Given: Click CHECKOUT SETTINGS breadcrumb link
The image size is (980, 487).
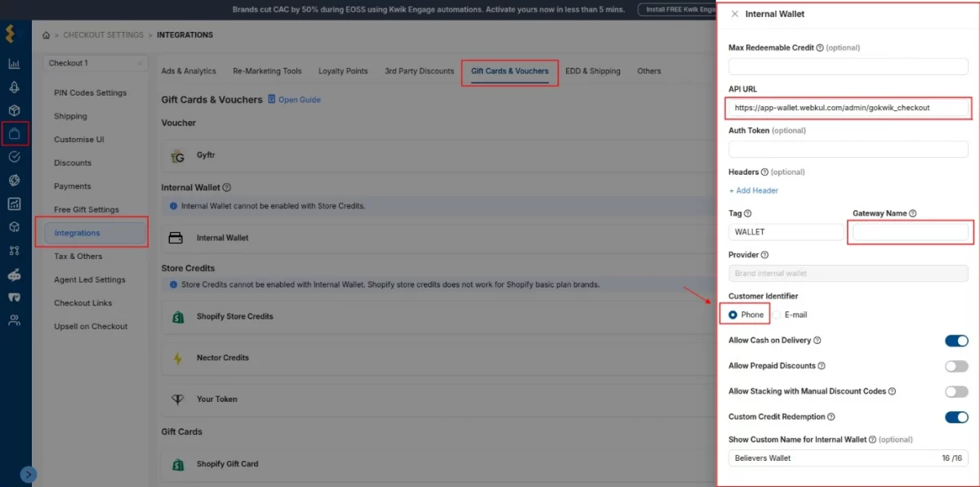Looking at the screenshot, I should click(103, 35).
